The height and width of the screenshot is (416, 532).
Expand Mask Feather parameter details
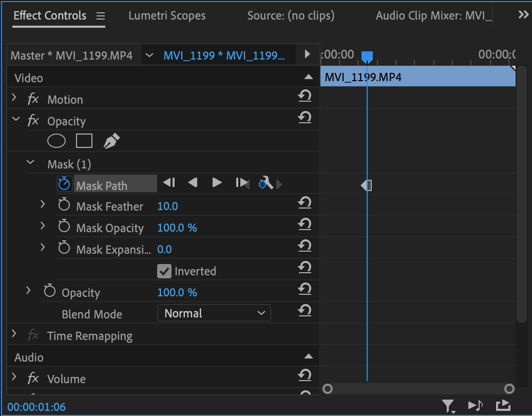pos(43,204)
